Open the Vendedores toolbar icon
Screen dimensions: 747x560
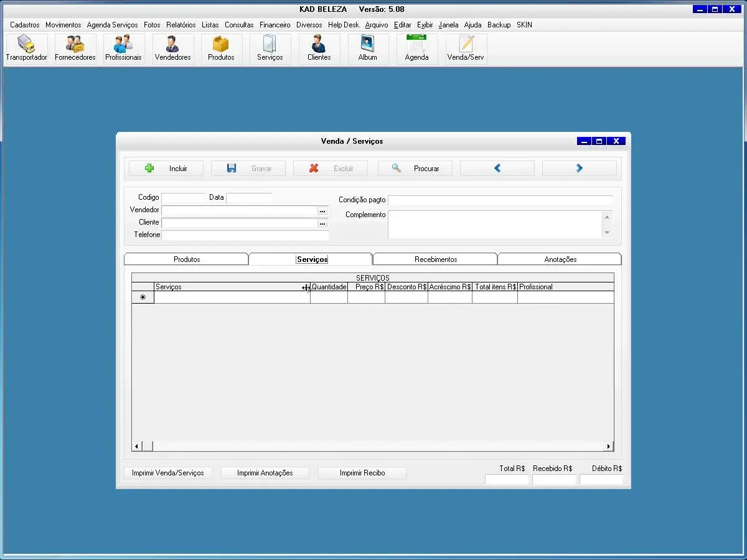(x=172, y=49)
